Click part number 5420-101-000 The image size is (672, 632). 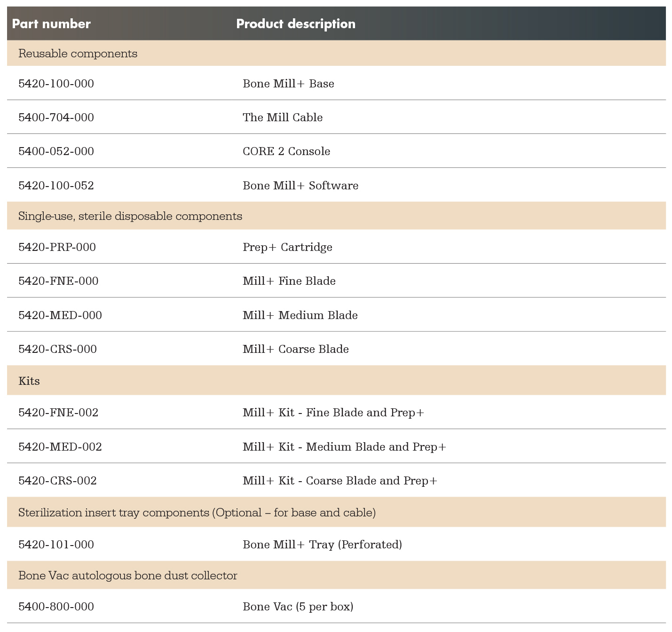pyautogui.click(x=56, y=545)
